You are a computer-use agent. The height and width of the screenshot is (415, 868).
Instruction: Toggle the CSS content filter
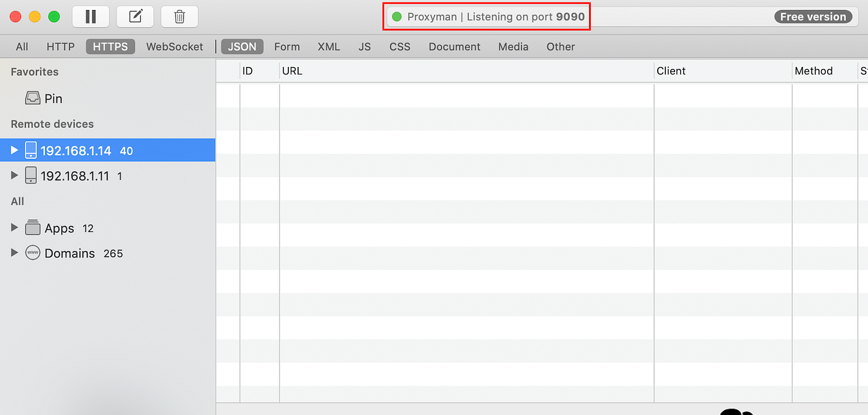[x=400, y=47]
